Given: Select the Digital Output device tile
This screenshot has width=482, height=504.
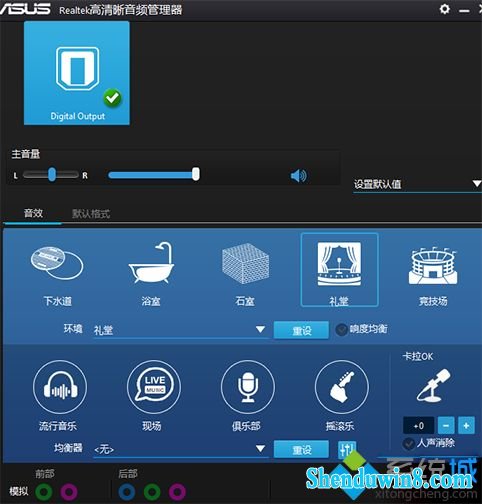Looking at the screenshot, I should coord(77,73).
